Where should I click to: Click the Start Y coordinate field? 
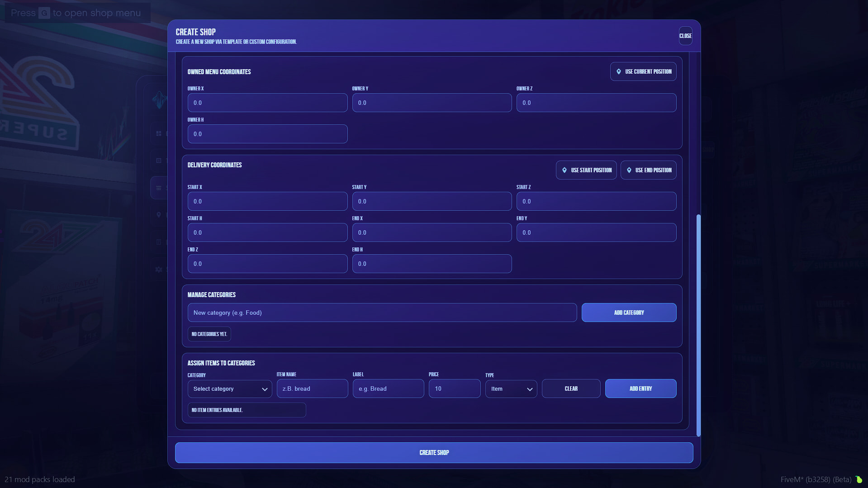coord(432,201)
